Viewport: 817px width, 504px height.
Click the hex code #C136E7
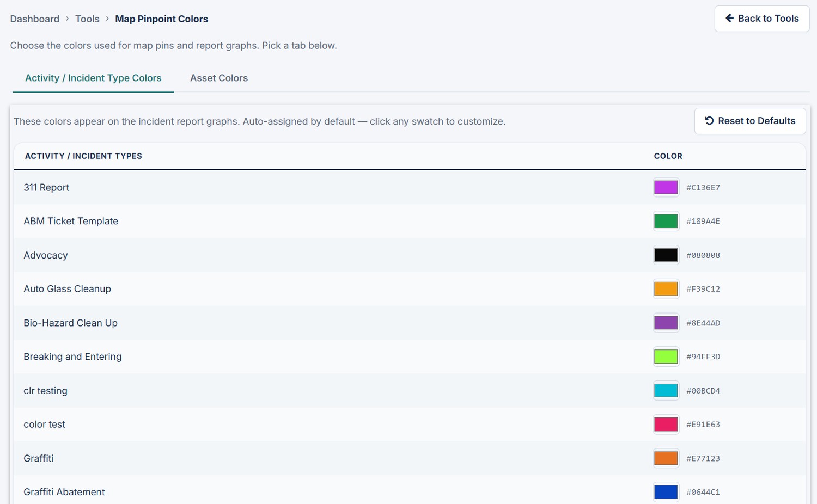pyautogui.click(x=703, y=188)
